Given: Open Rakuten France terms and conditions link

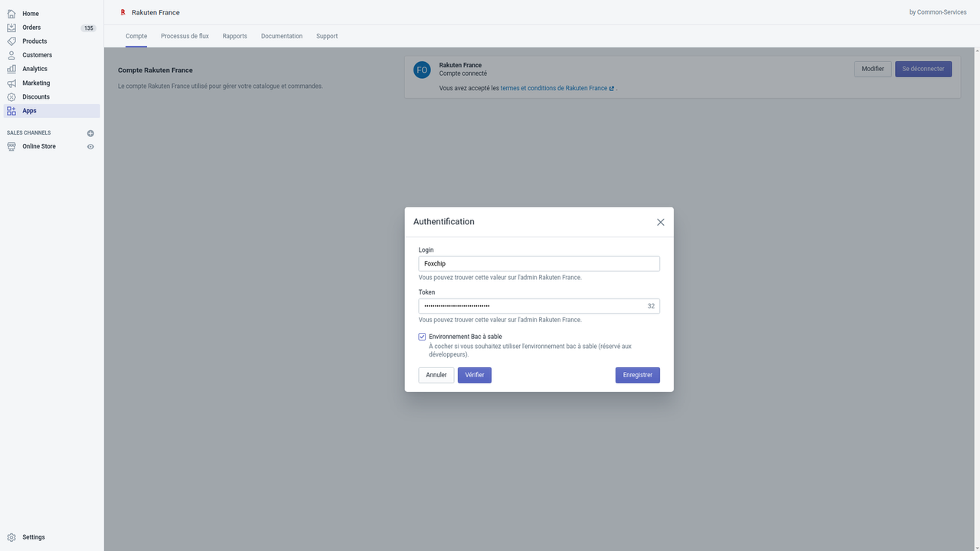Looking at the screenshot, I should coord(554,88).
